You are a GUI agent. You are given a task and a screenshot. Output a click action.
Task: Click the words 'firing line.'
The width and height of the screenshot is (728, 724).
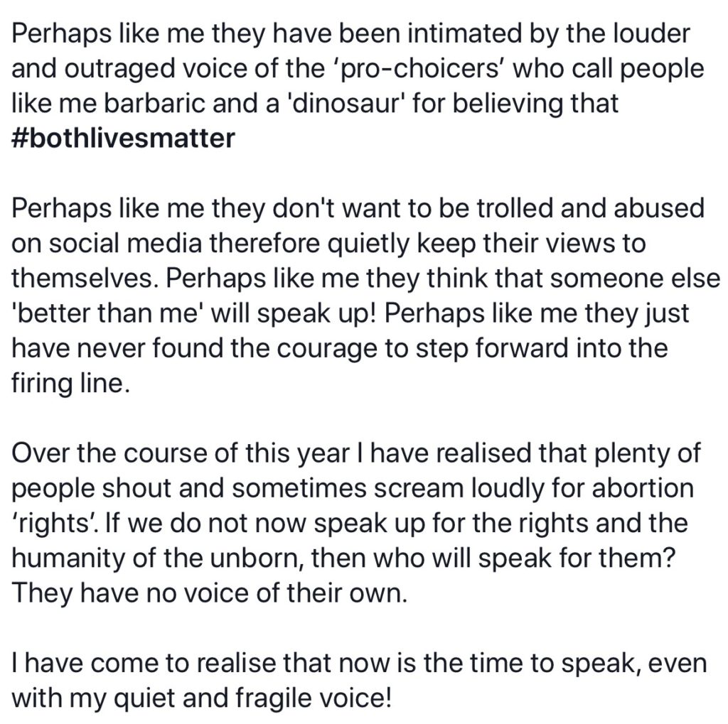(x=70, y=383)
